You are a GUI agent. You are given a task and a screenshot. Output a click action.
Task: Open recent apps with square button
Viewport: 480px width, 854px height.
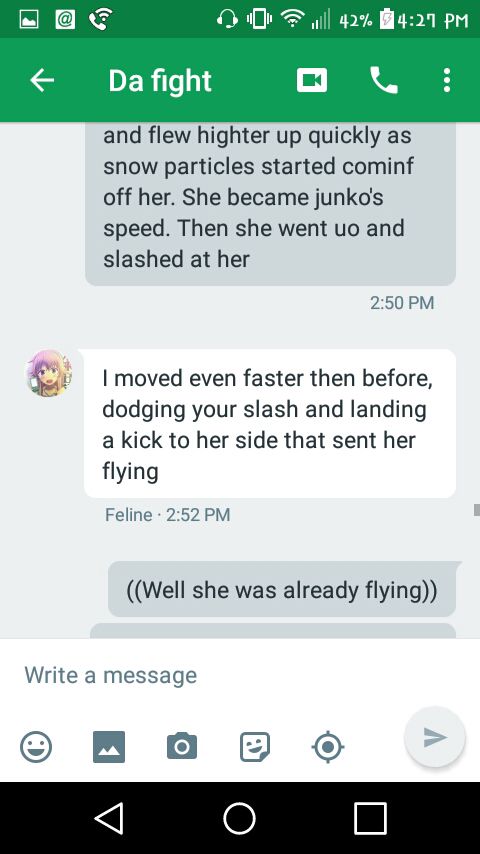coord(370,818)
